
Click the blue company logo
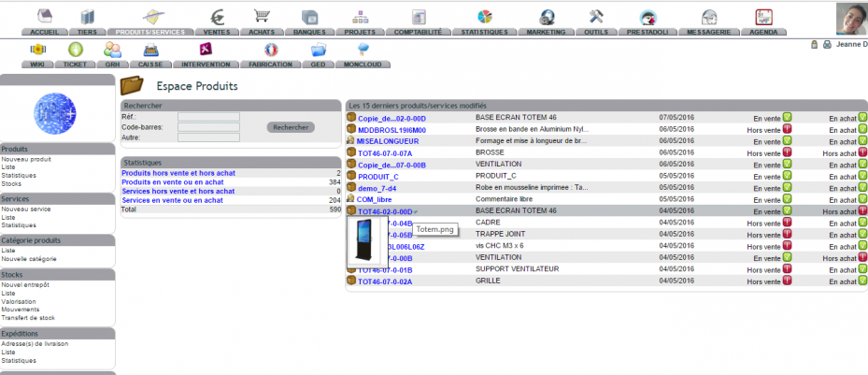pyautogui.click(x=55, y=113)
